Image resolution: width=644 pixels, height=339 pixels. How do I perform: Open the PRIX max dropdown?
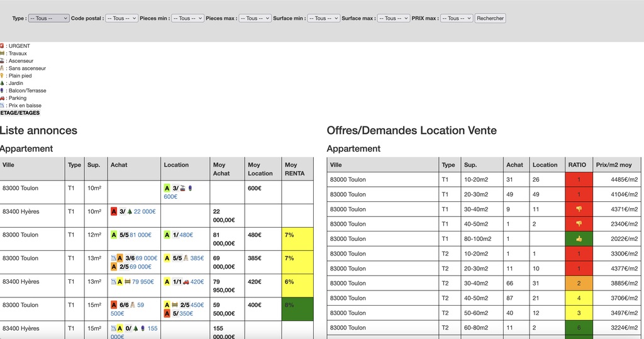coord(457,18)
